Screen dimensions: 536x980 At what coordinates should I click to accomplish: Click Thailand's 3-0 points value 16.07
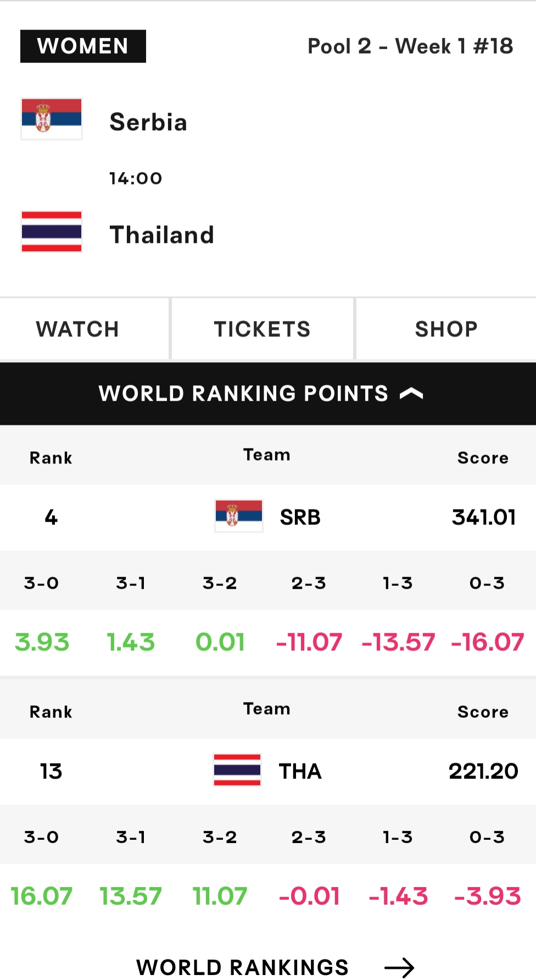41,896
